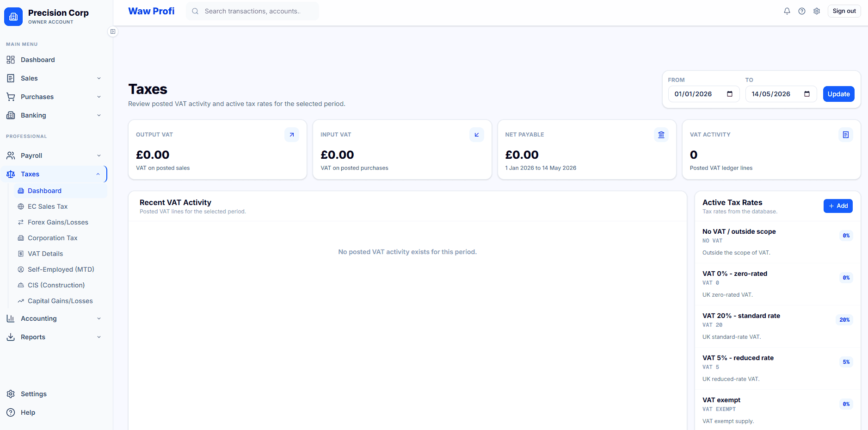Open CIS (Construction) page

click(60, 285)
